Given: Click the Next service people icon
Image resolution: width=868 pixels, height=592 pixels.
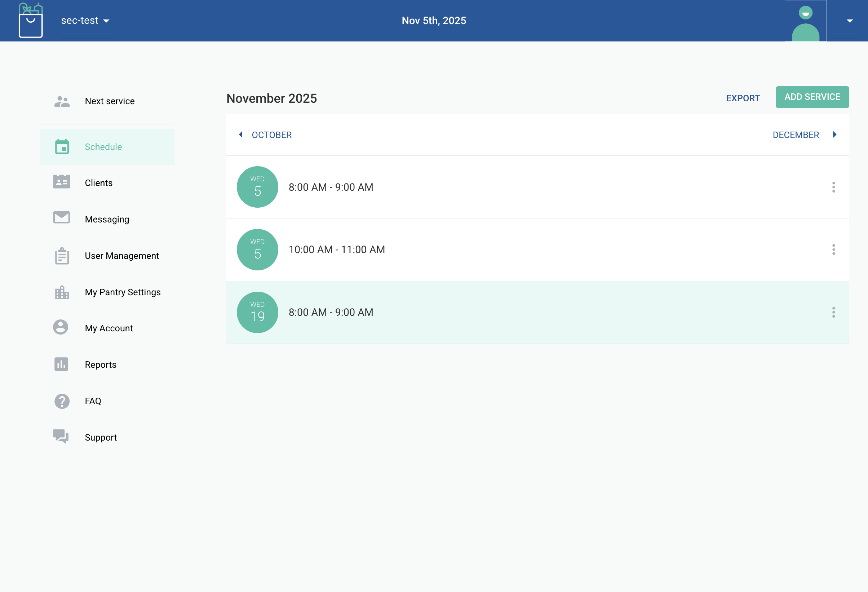Looking at the screenshot, I should pyautogui.click(x=62, y=101).
